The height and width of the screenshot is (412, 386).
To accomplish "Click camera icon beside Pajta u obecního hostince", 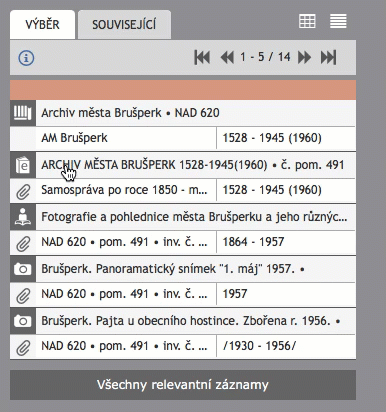I will click(23, 321).
